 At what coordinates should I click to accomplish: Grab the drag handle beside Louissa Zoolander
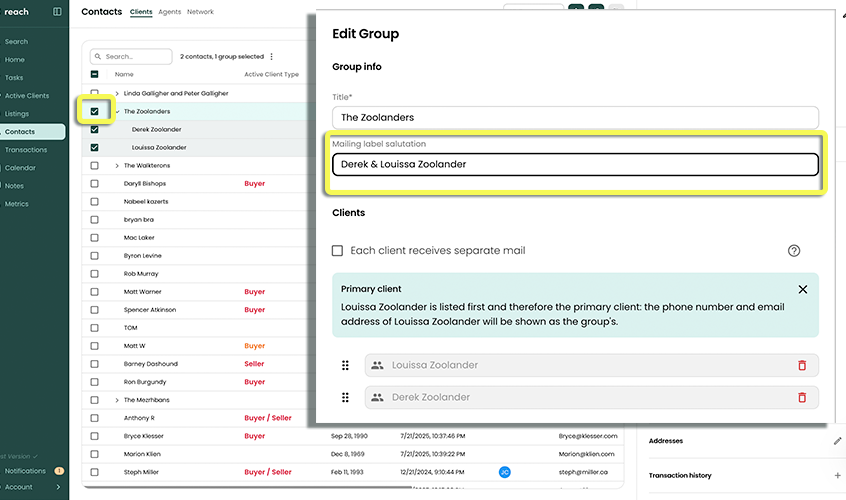tap(346, 366)
